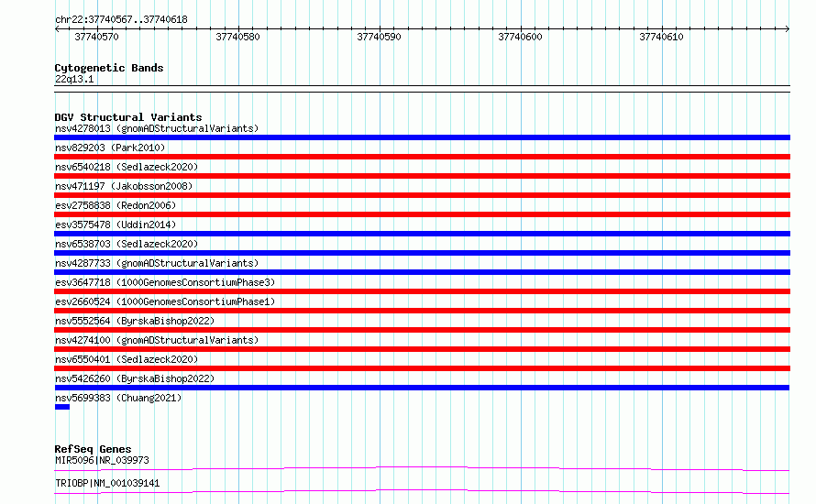
Task: Click ruler position 37740580
Action: coord(237,37)
